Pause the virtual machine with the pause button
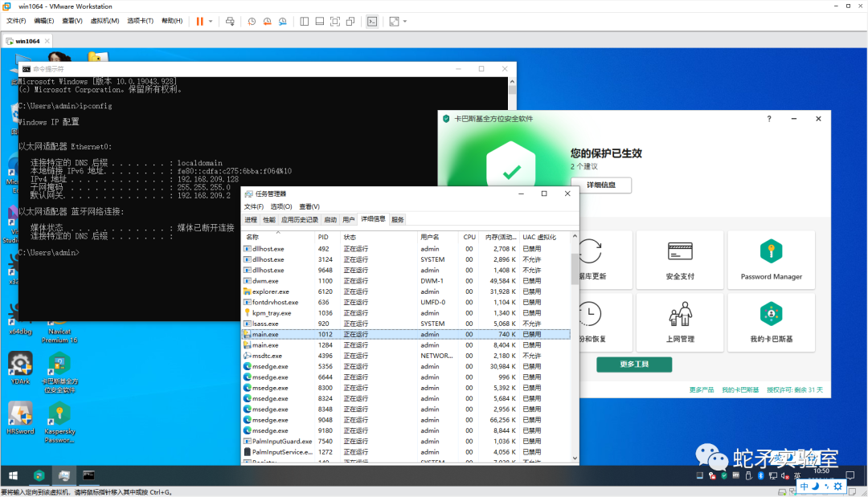The width and height of the screenshot is (868, 497). [200, 21]
